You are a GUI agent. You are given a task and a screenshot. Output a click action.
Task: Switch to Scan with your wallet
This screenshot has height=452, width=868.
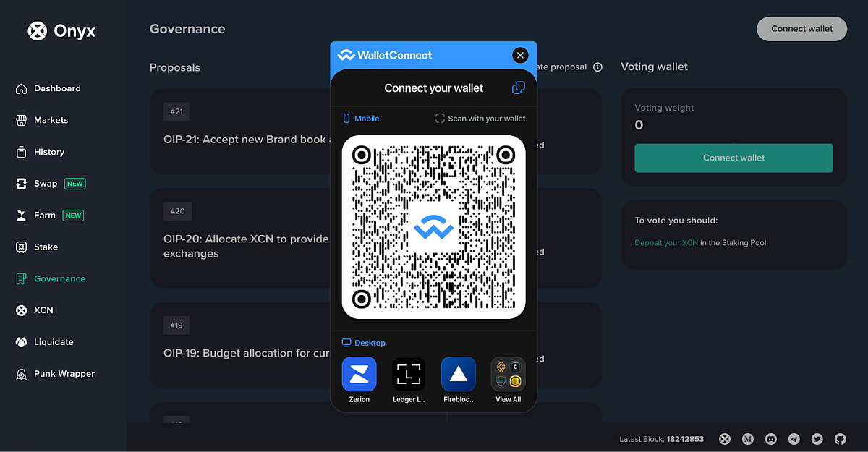480,119
